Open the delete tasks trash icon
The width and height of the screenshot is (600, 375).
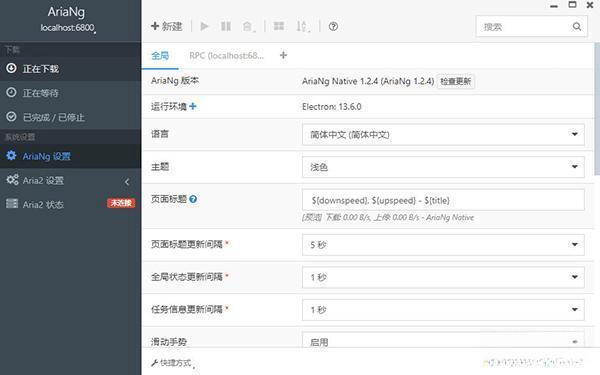pyautogui.click(x=249, y=26)
